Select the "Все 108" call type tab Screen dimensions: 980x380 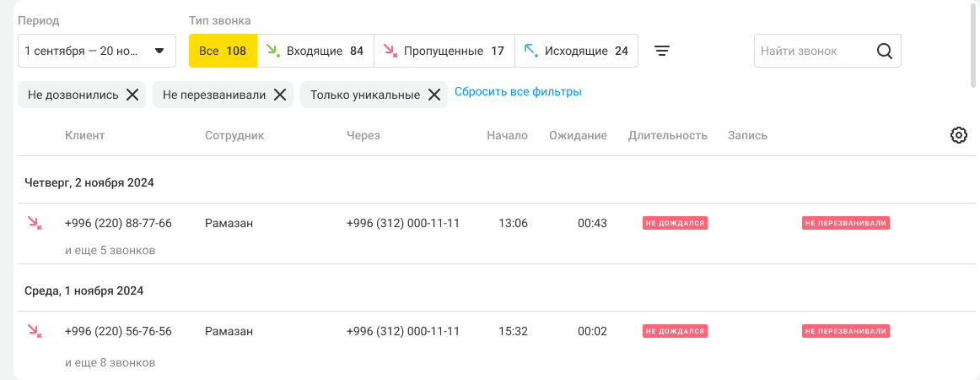pos(223,51)
